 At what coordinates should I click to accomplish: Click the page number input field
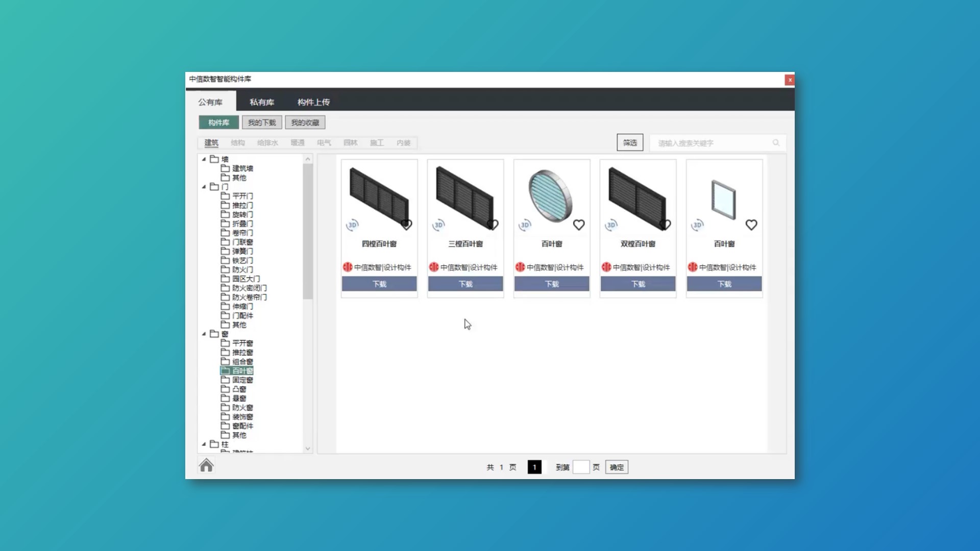[580, 467]
